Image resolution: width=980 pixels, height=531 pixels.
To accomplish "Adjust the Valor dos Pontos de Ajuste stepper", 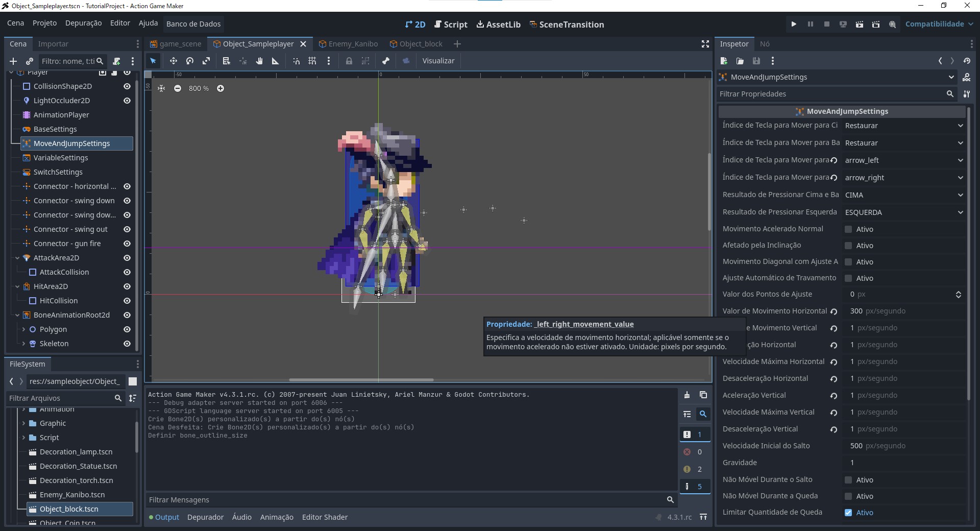I will tap(958, 295).
